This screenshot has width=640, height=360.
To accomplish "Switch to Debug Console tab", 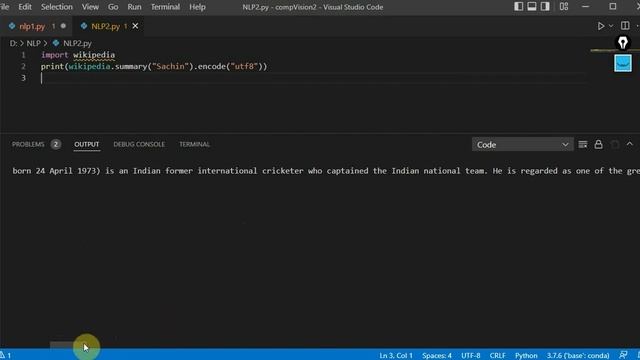I will click(139, 144).
